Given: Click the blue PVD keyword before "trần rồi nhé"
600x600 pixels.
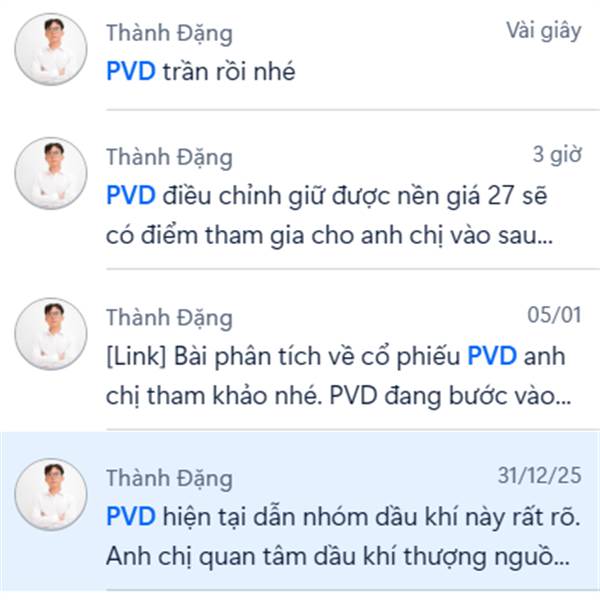Looking at the screenshot, I should pos(131,72).
